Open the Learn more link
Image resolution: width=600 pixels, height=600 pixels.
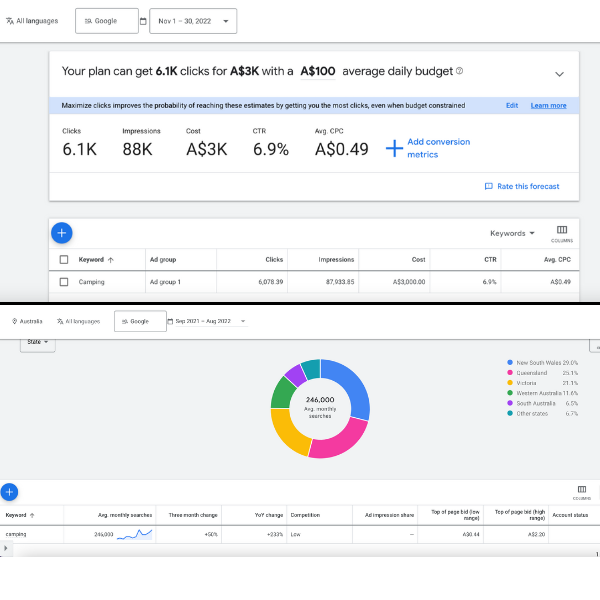(548, 105)
